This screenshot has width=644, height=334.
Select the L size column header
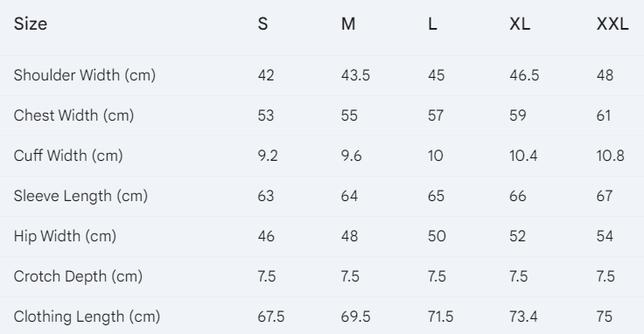[432, 24]
